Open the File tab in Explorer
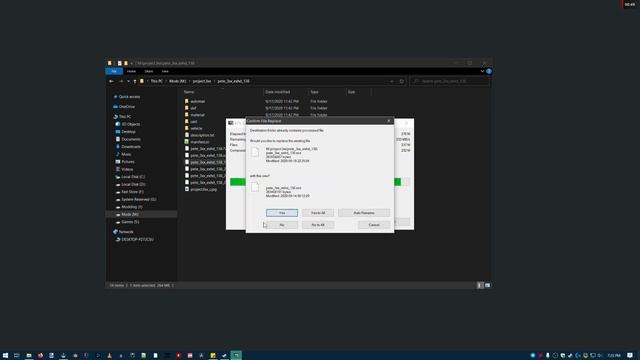The image size is (640, 360). 114,71
